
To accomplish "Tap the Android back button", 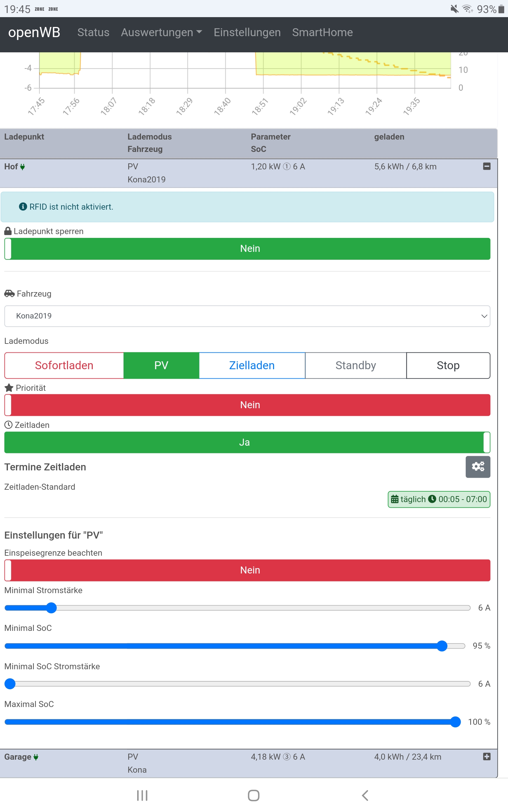I will 365,795.
